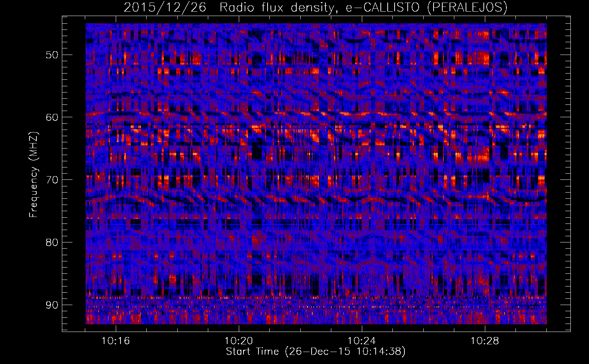Viewport: 589px width, 364px height.
Task: Select the '10:20' time tick label
Action: [239, 341]
